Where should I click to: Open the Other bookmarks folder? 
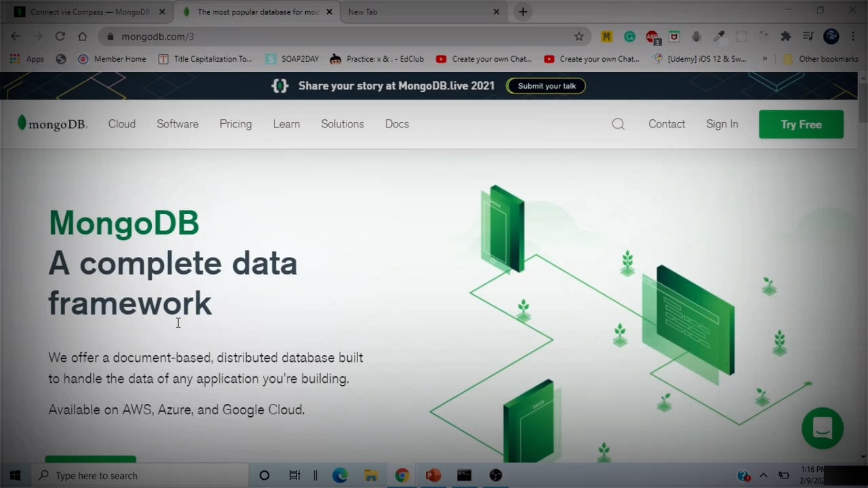[x=821, y=59]
